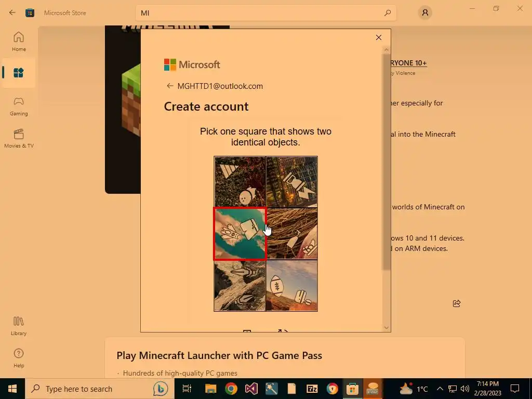Click the Microsoft Store logo icon
This screenshot has height=399, width=532.
point(30,13)
